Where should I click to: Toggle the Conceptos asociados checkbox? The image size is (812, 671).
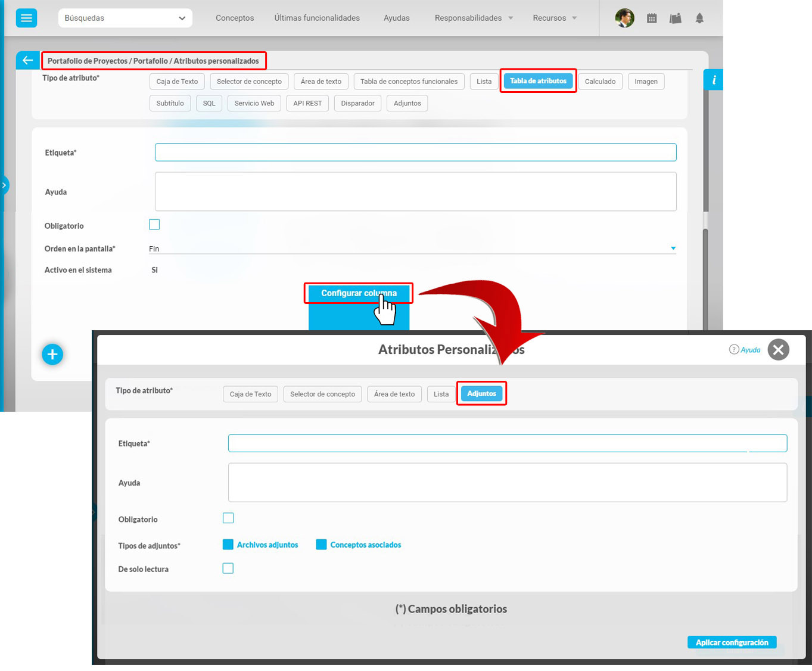[321, 545]
